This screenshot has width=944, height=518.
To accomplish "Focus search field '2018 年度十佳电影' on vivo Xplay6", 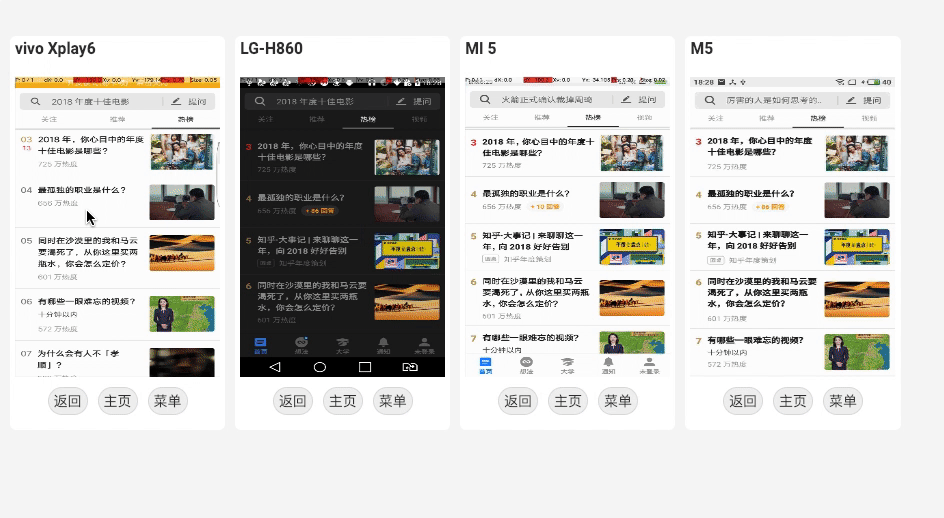I will [x=90, y=101].
